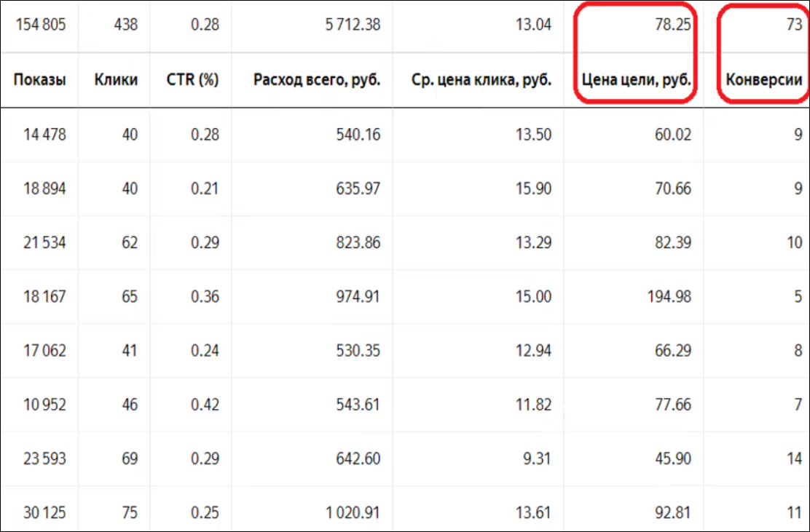810x532 pixels.
Task: Select click price cell 12.94
Action: click(533, 351)
